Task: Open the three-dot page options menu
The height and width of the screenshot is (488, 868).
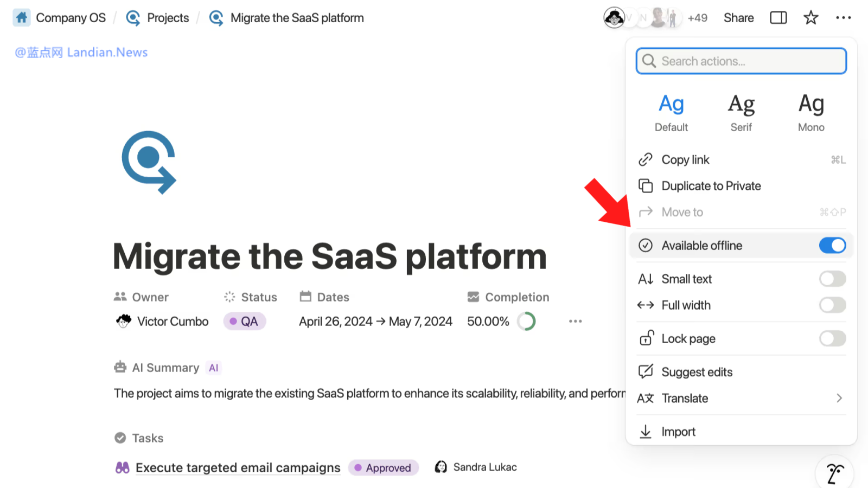Action: (843, 18)
